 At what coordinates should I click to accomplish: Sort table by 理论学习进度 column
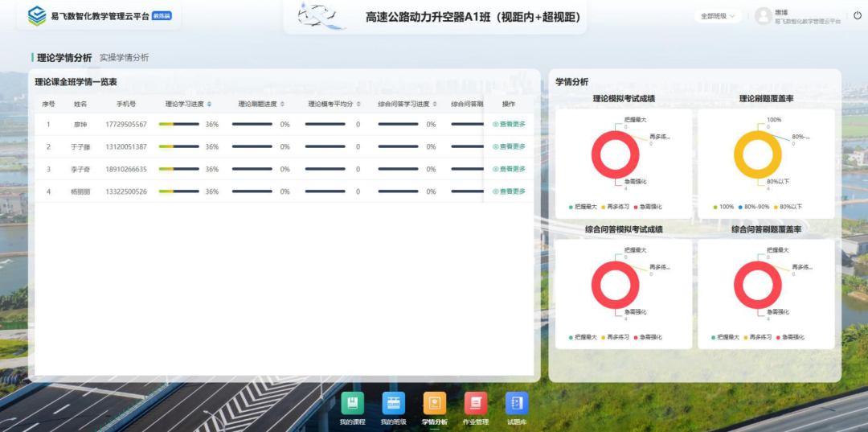point(209,104)
